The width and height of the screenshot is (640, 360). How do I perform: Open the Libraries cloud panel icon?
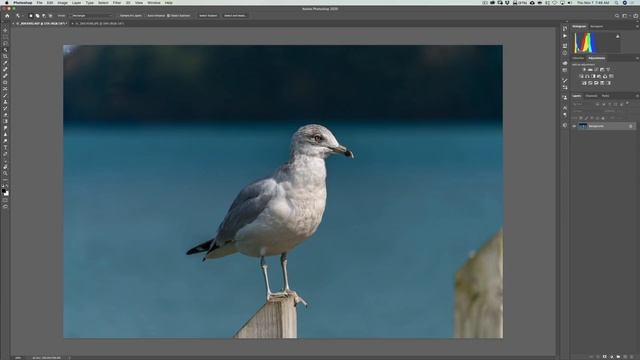point(565,63)
